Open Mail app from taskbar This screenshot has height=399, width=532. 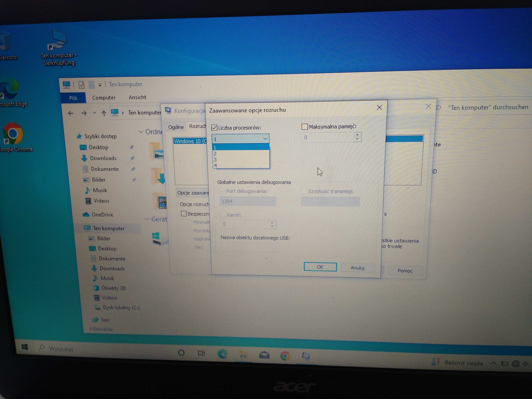[x=264, y=355]
